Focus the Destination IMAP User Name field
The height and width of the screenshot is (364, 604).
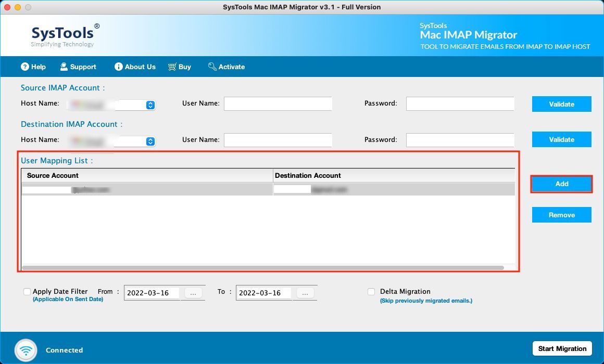pos(278,140)
